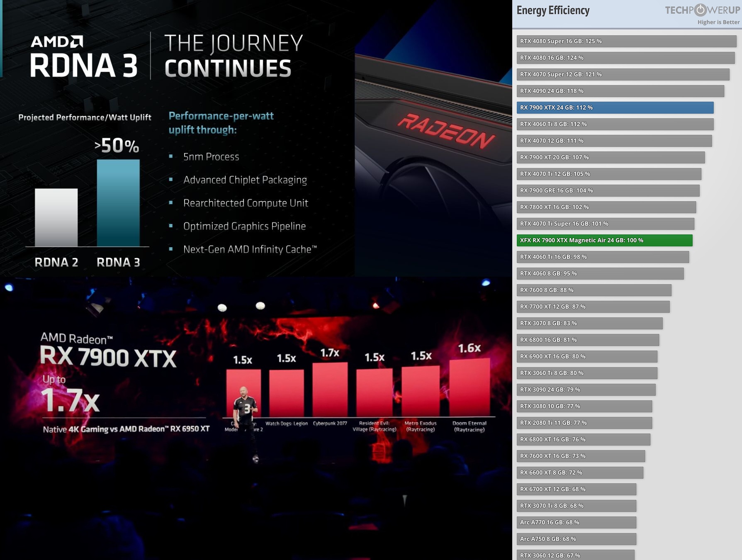Click Native 4K Gaming vs RX 6950 XT caption
Image resolution: width=742 pixels, height=560 pixels.
coord(126,429)
